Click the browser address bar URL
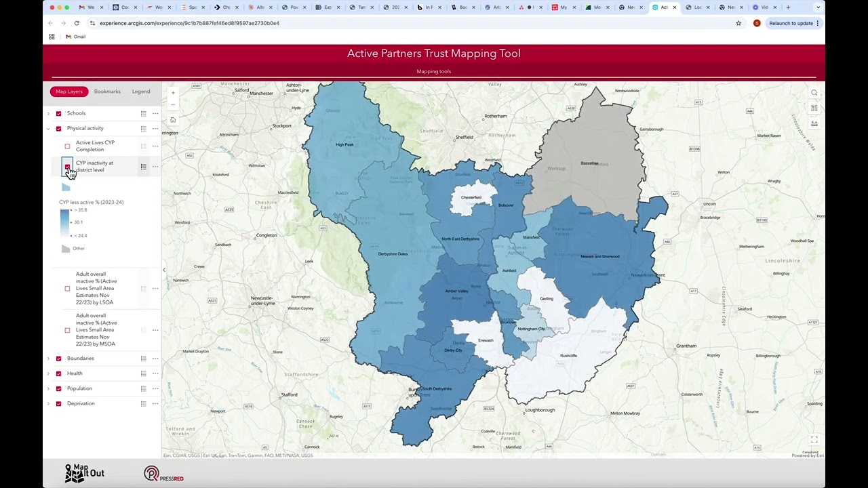Image resolution: width=868 pixels, height=488 pixels. click(x=189, y=23)
